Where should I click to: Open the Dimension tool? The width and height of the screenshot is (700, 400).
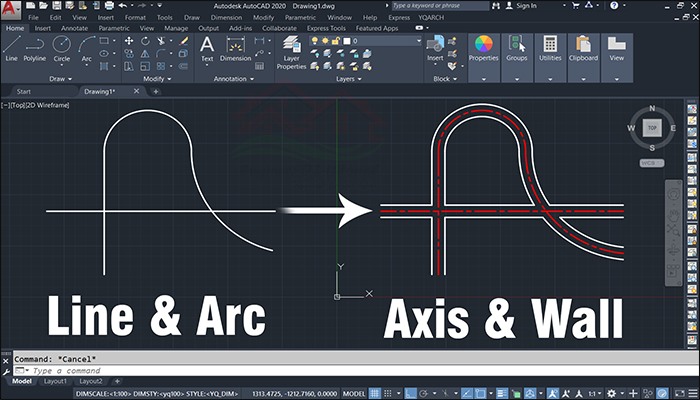click(235, 49)
